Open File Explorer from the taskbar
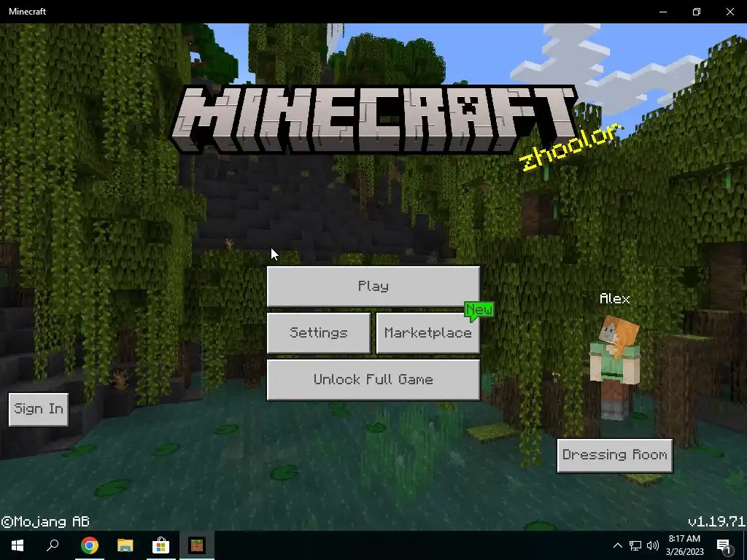This screenshot has width=747, height=560. tap(125, 545)
